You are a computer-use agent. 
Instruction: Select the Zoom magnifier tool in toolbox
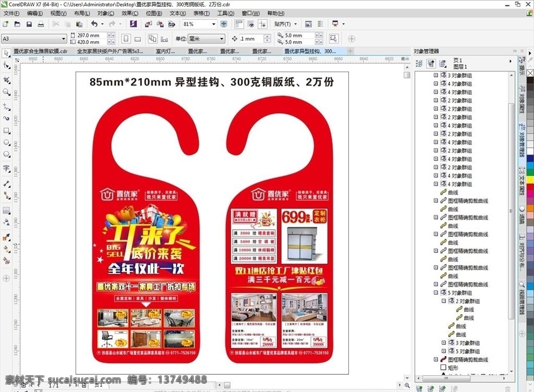tap(6, 92)
